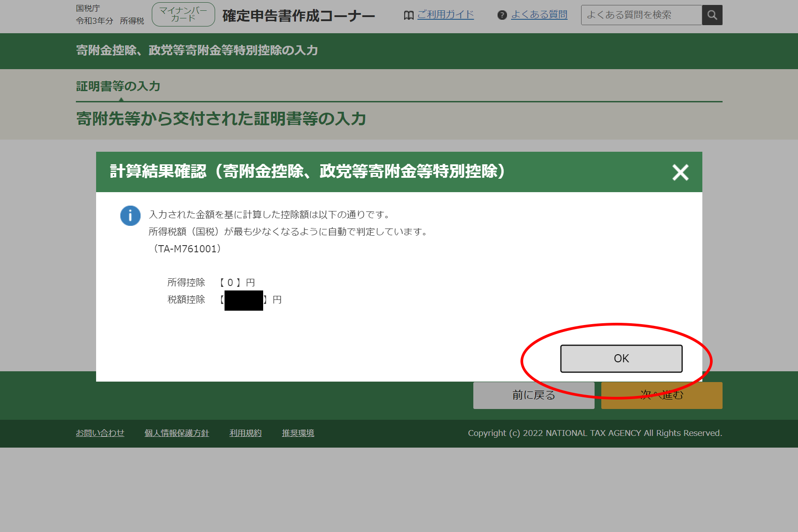Select the 証明書等の入力 step tab
The width and height of the screenshot is (798, 532).
coord(118,86)
